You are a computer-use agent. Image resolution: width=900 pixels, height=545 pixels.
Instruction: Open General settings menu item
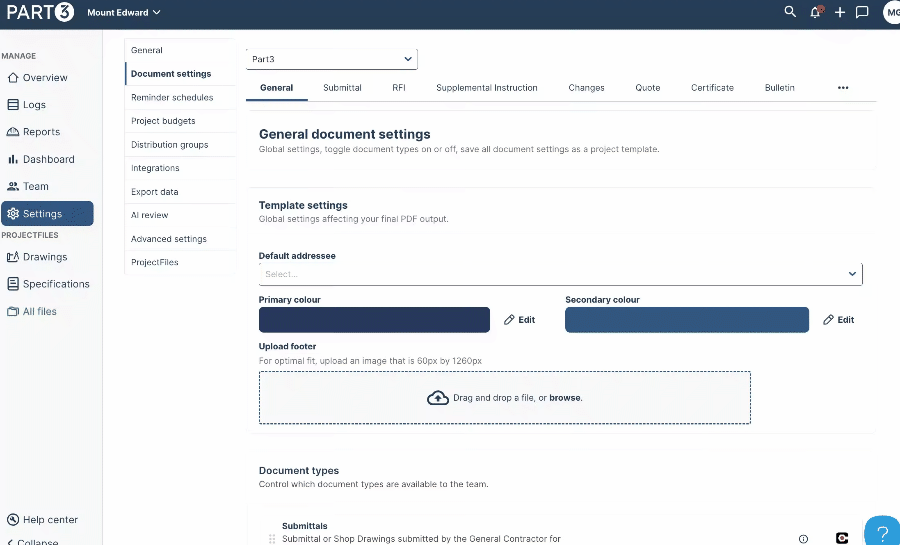pyautogui.click(x=180, y=50)
